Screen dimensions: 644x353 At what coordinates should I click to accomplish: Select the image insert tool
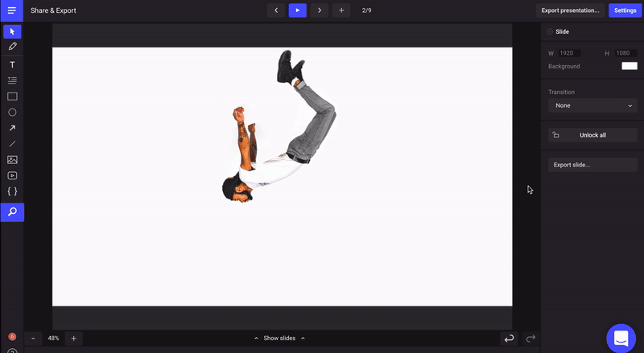coord(12,160)
